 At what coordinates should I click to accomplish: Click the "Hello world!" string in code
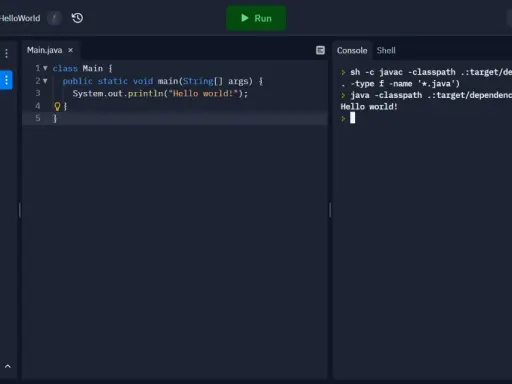(x=203, y=94)
